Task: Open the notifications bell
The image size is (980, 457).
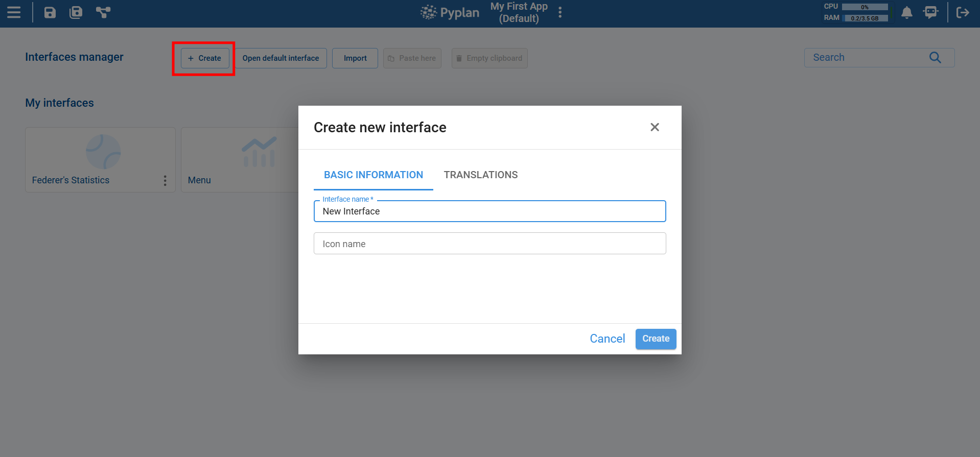Action: [906, 13]
